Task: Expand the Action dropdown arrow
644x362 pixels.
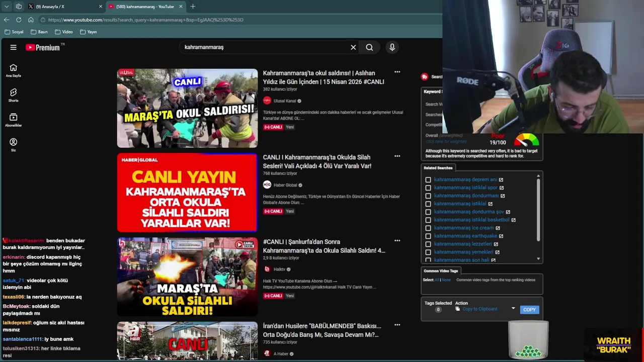Action: coord(513,309)
